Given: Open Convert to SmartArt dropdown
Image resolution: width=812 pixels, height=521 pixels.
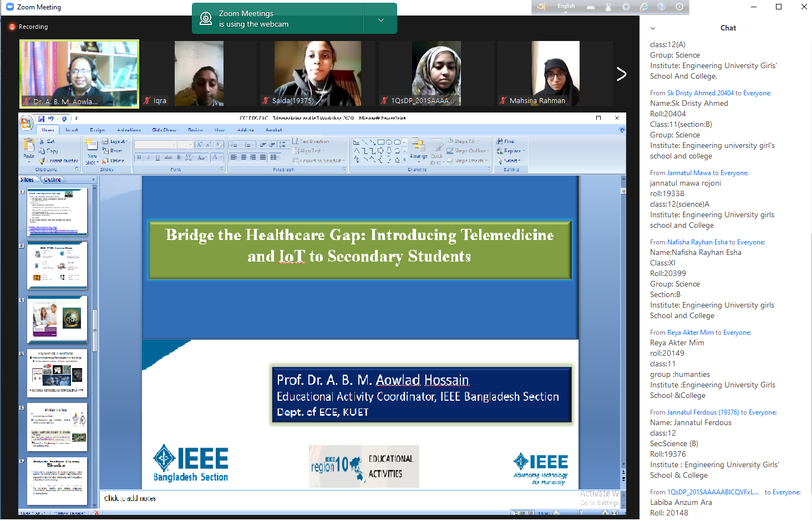Looking at the screenshot, I should click(x=319, y=161).
